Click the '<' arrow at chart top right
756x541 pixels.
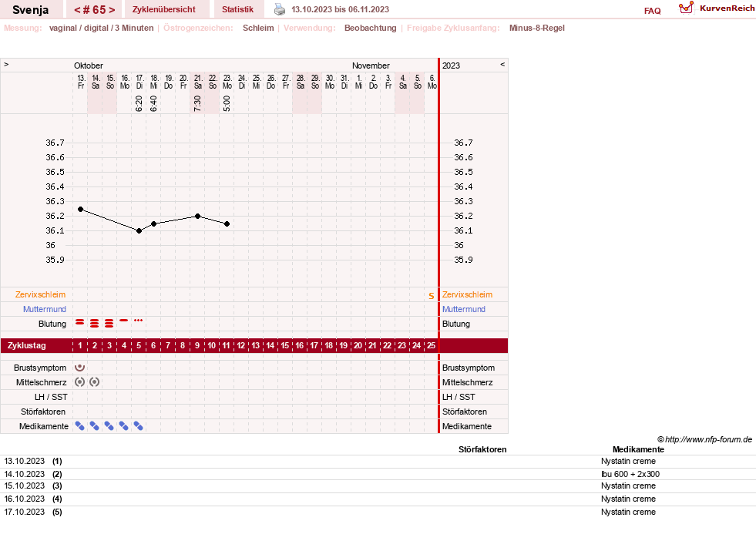click(x=502, y=64)
